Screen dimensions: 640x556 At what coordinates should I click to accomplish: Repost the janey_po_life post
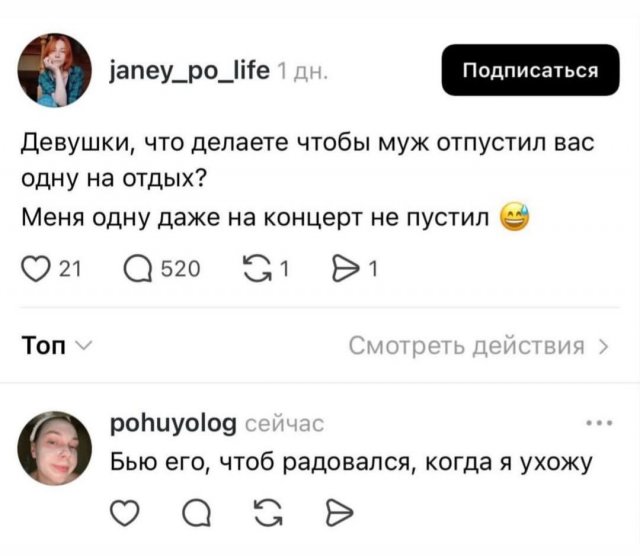click(258, 269)
